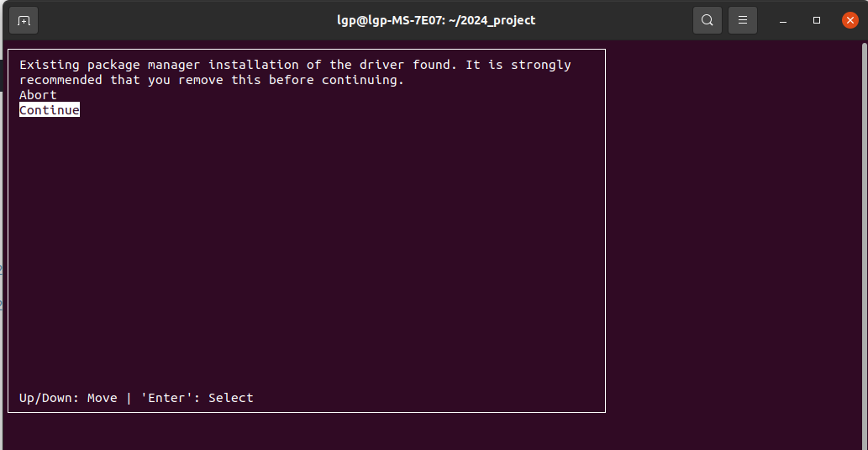This screenshot has width=868, height=450.
Task: Click the 'Existing package manager' warning line
Action: coord(295,65)
